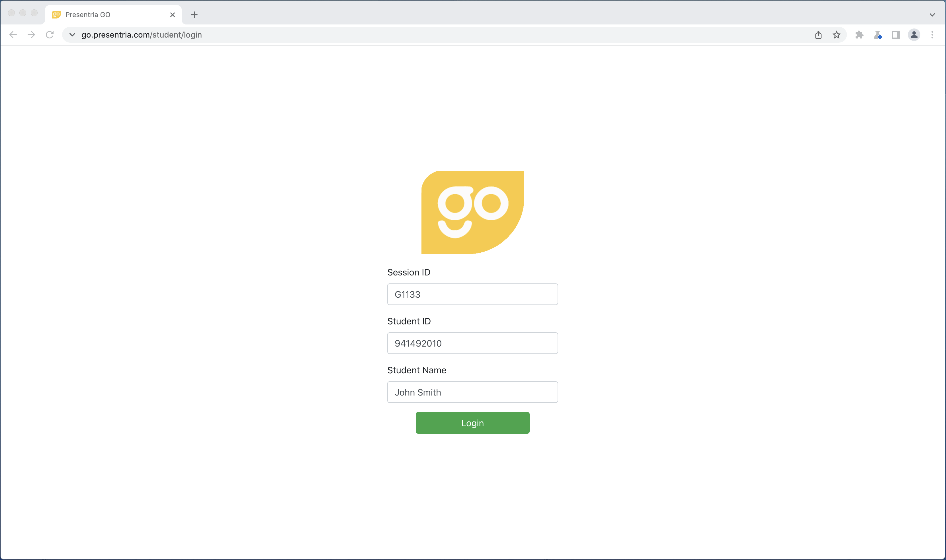Click the Student Name label
The width and height of the screenshot is (946, 560).
417,370
